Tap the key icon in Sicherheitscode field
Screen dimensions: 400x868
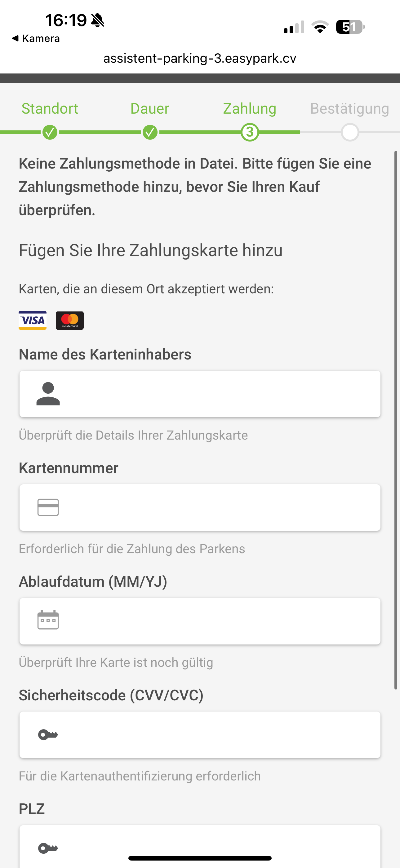tap(48, 734)
